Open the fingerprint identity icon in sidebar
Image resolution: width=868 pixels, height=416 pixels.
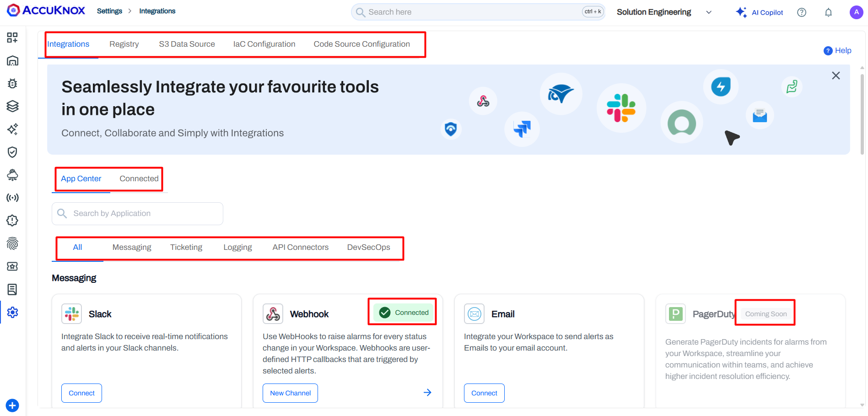[12, 243]
